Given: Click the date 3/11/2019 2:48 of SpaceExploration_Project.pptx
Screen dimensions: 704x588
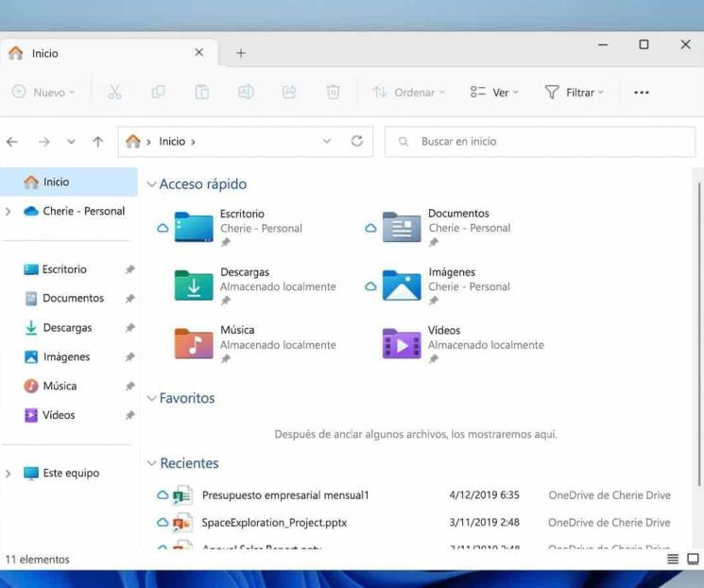Looking at the screenshot, I should [485, 523].
